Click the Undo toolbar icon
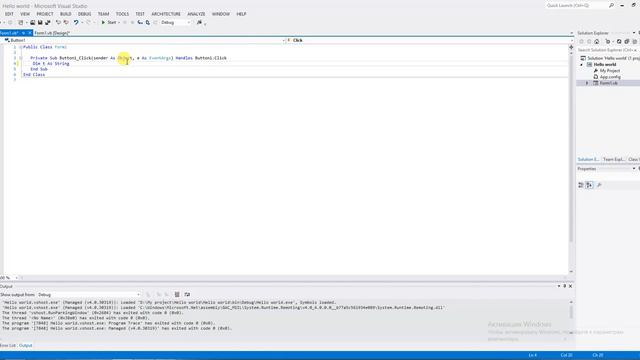This screenshot has width=640, height=360. (76, 22)
